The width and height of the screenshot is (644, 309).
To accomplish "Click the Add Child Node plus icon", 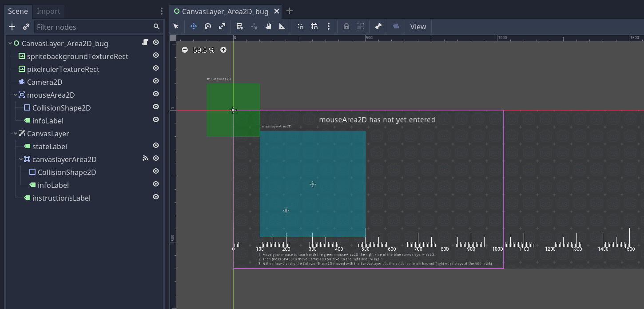I will 12,27.
